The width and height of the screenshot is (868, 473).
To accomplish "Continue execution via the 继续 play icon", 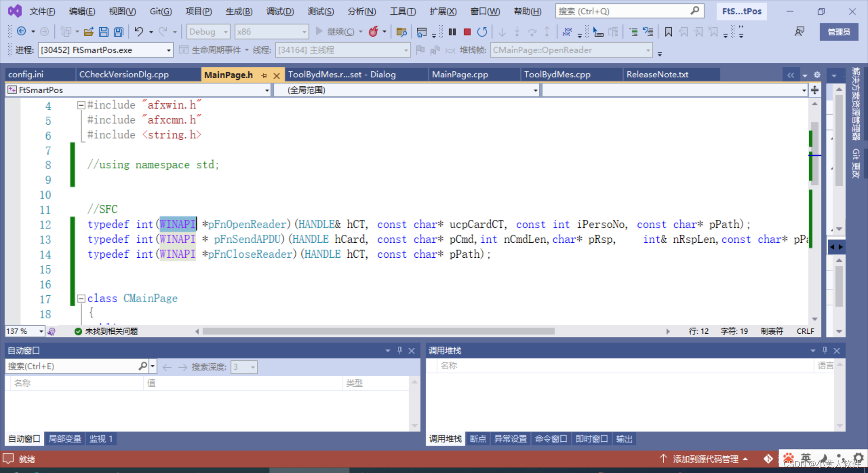I will click(320, 32).
